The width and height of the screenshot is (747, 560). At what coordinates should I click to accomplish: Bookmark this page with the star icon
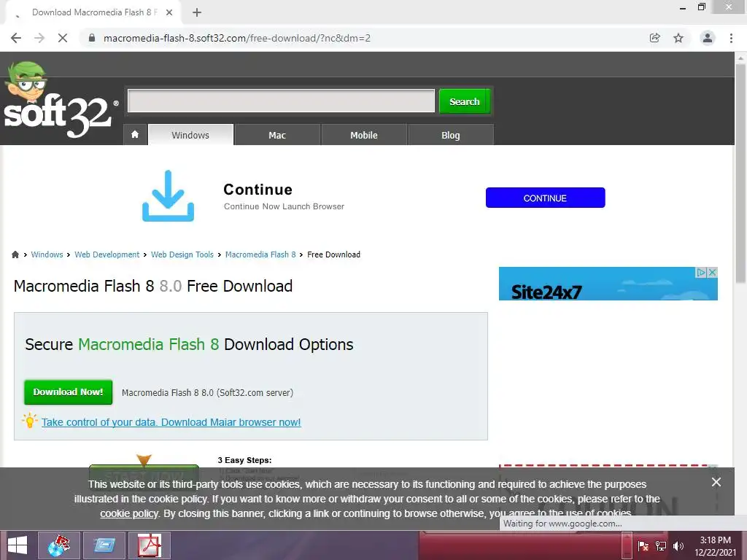click(x=678, y=38)
